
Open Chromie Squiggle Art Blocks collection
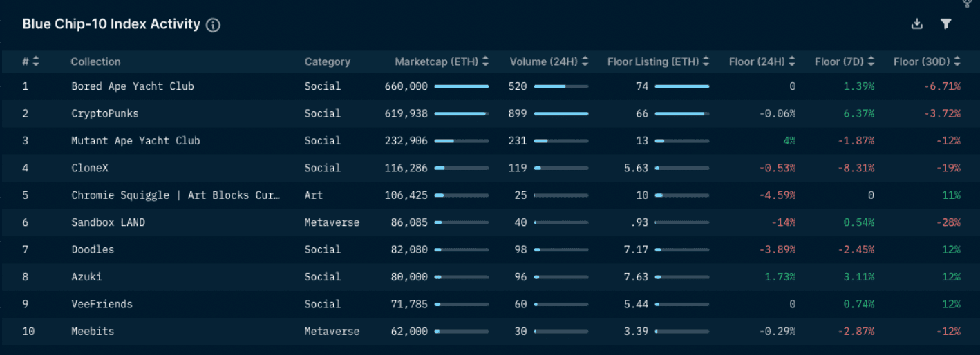(176, 195)
